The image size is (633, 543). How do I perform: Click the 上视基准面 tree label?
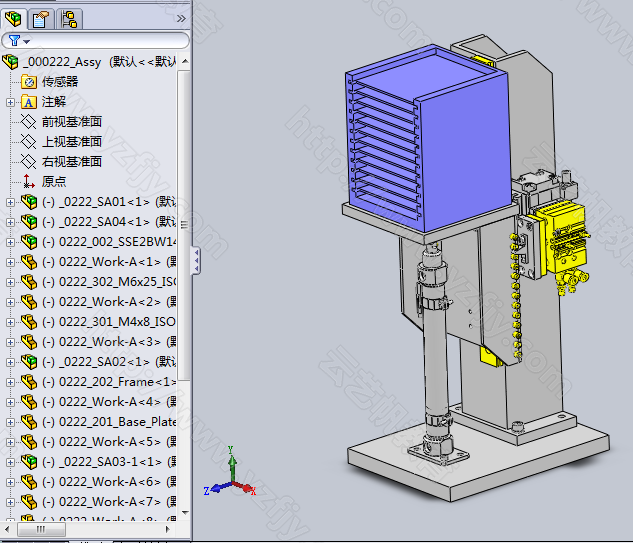[x=72, y=142]
